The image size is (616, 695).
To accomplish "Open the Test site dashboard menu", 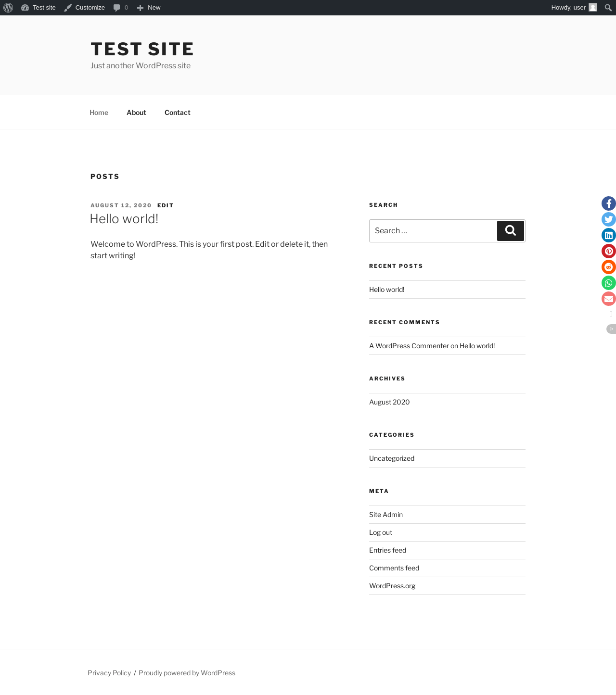I will coord(38,8).
